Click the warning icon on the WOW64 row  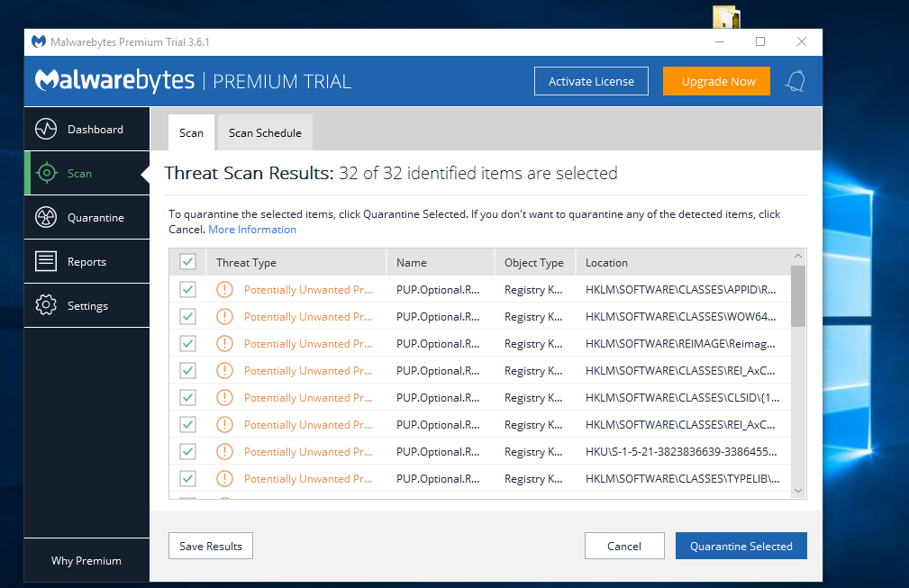[x=224, y=316]
